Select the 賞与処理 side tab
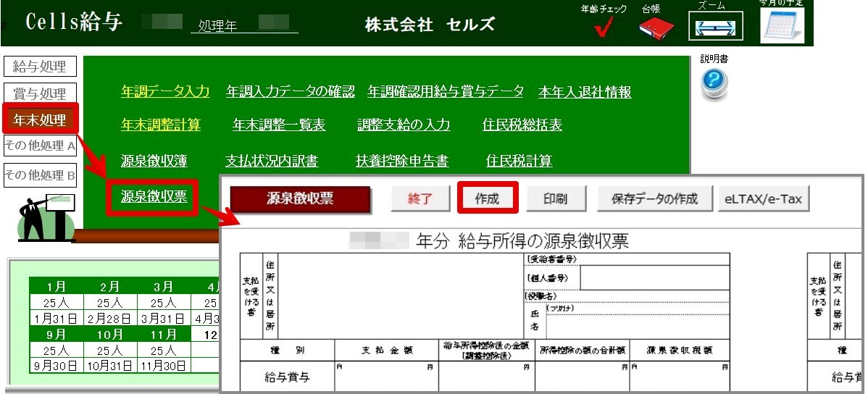Screen dimensions: 868x394 coord(40,93)
